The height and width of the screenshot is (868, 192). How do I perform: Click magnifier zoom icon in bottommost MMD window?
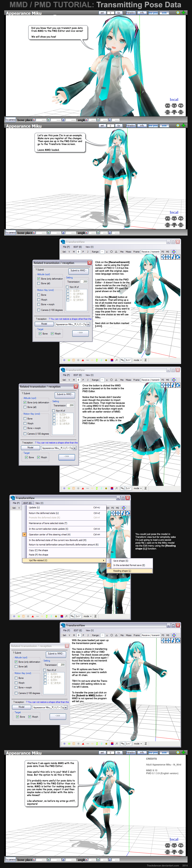[178, 752]
